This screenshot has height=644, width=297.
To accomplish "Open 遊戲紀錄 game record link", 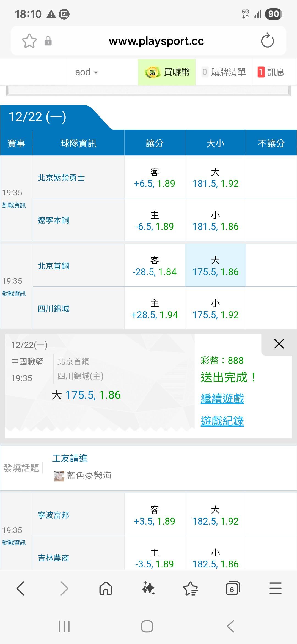I will pyautogui.click(x=222, y=421).
